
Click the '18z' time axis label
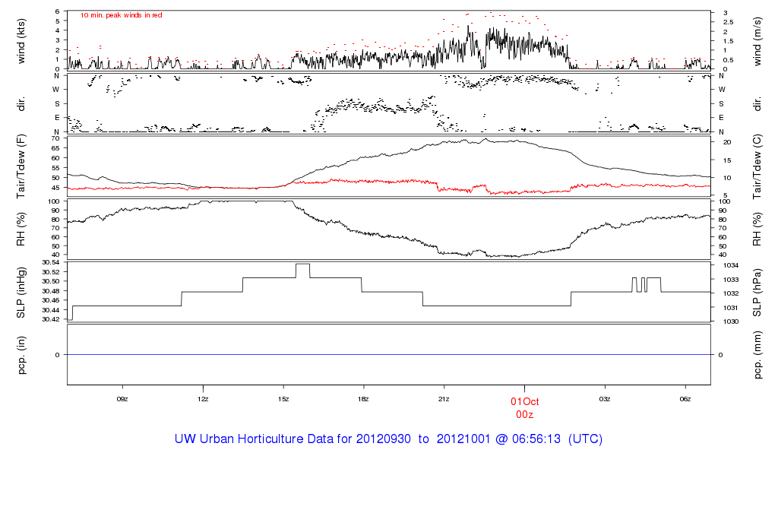tap(364, 399)
